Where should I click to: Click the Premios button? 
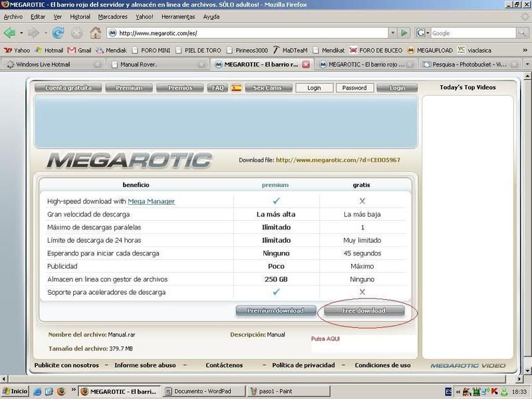(180, 88)
